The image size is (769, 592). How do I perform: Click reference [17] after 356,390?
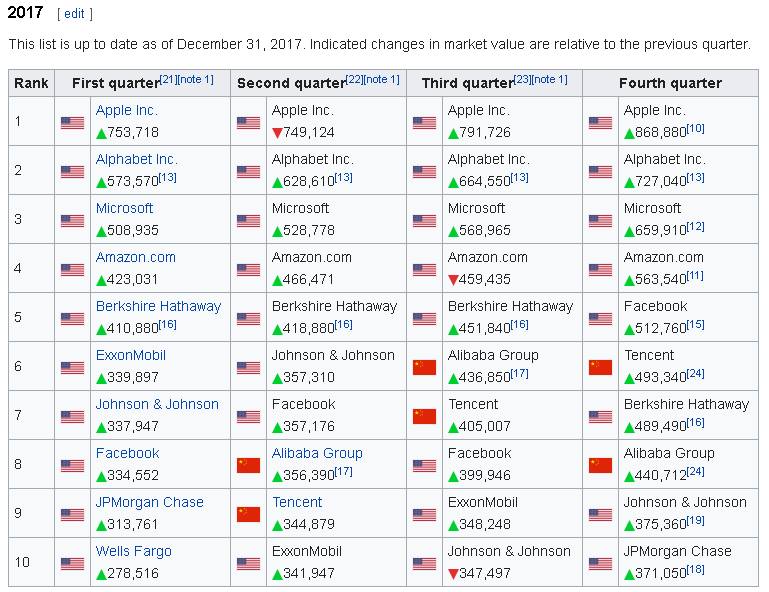coord(344,472)
